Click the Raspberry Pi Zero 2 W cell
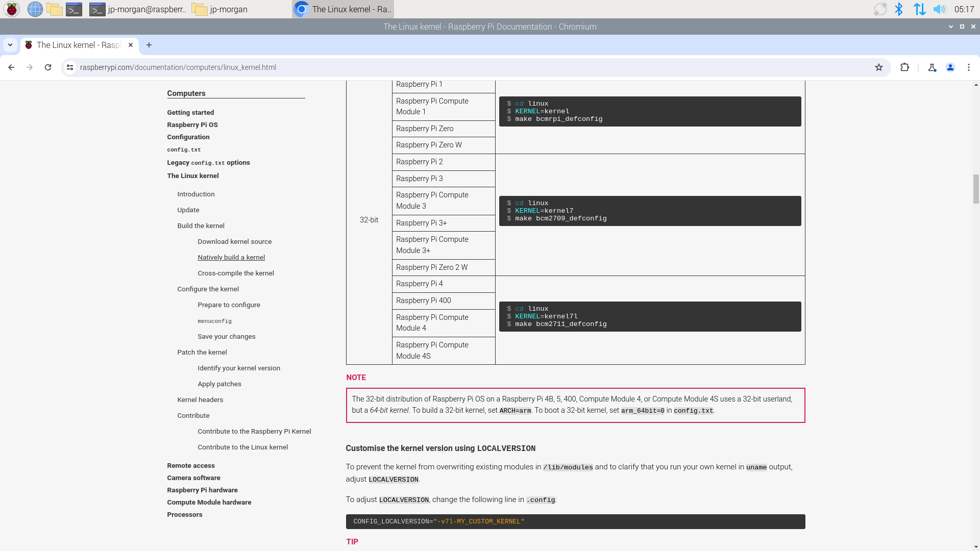The image size is (980, 551). point(444,267)
